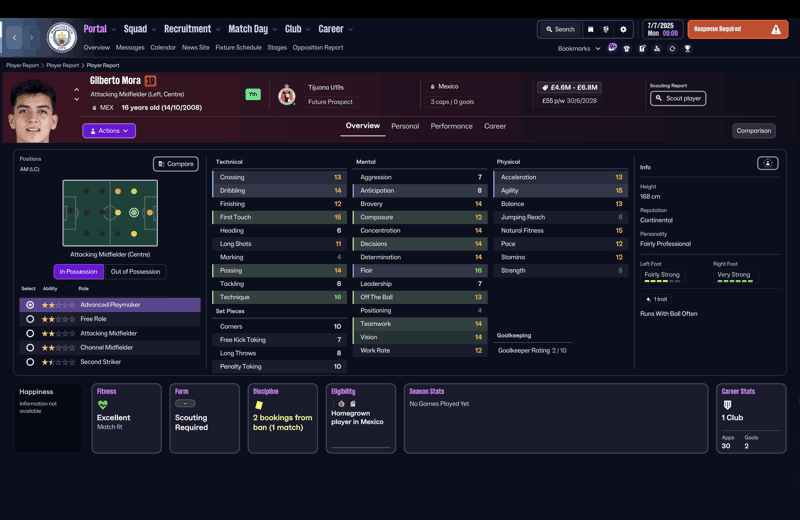Open the player Career tab
Screen dimensions: 800x520
(495, 126)
